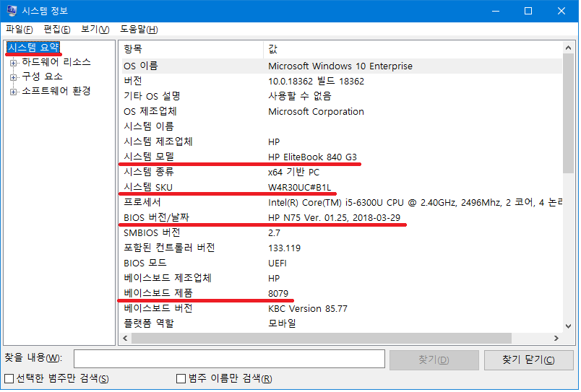Viewport: 581px width, 392px height.
Task: Select 소프트웨어 환경 in the tree
Action: (56, 91)
